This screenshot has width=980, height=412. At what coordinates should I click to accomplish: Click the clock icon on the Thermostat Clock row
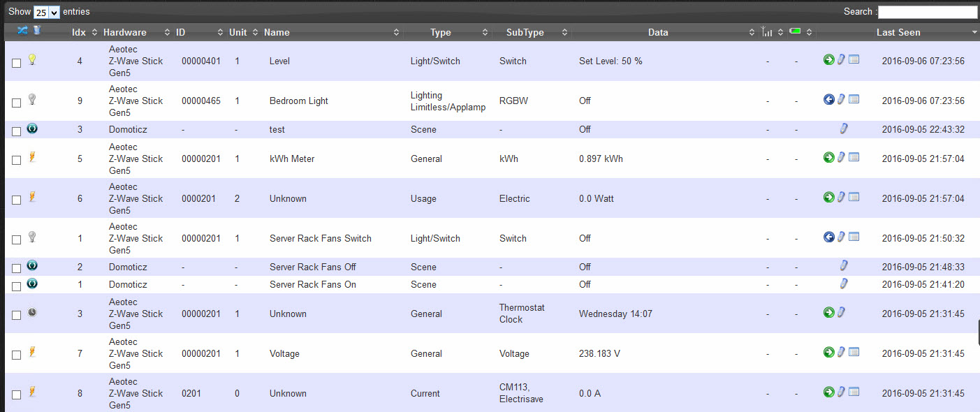pos(32,313)
